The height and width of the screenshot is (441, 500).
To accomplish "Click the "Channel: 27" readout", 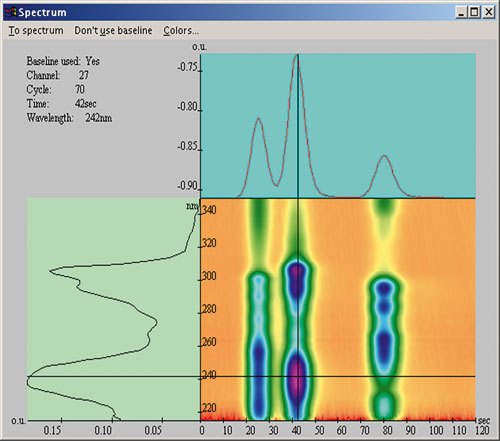I will [58, 75].
